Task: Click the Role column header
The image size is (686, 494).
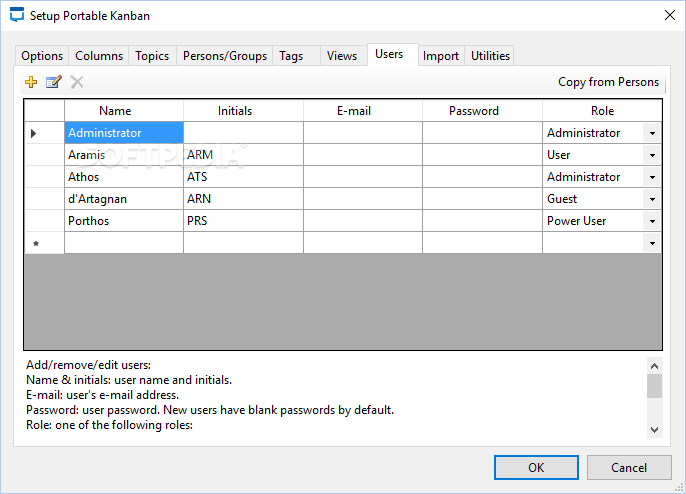Action: (x=602, y=111)
